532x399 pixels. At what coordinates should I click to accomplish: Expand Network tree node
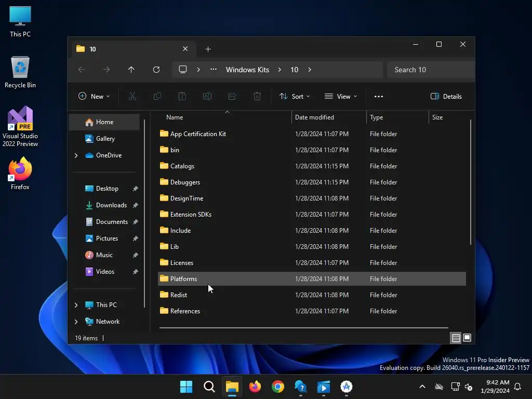pos(76,322)
